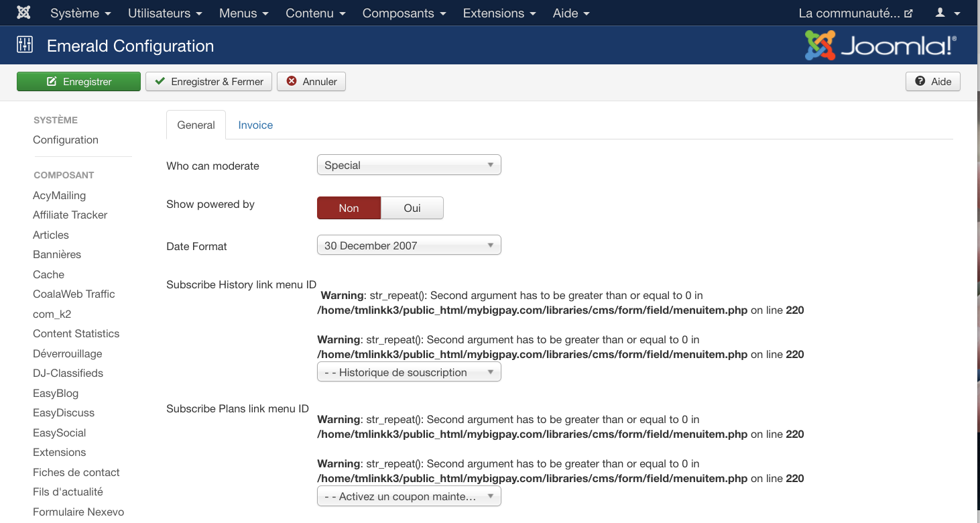Open Content Statistics in sidebar
980x523 pixels.
pos(76,333)
